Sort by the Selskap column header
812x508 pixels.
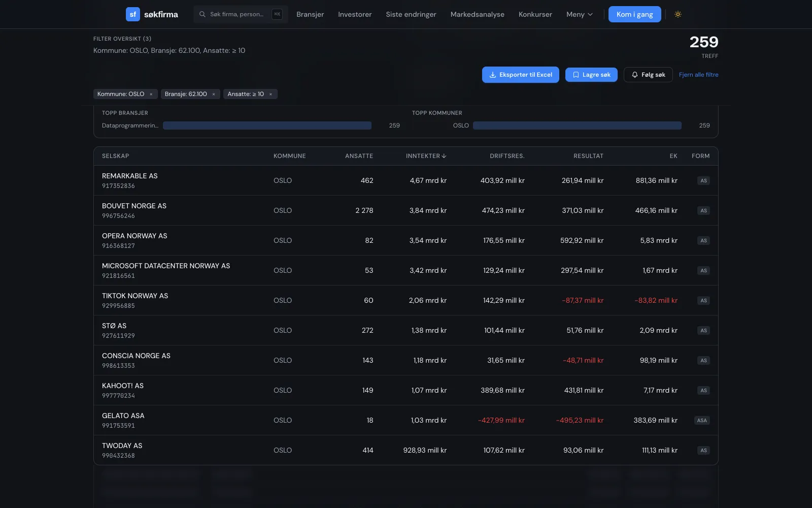click(x=116, y=156)
